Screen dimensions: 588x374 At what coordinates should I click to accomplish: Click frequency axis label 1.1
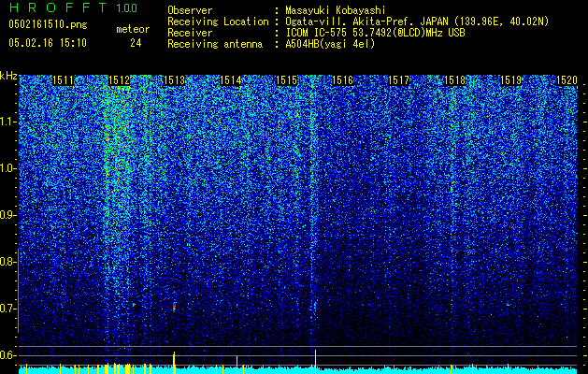point(7,122)
